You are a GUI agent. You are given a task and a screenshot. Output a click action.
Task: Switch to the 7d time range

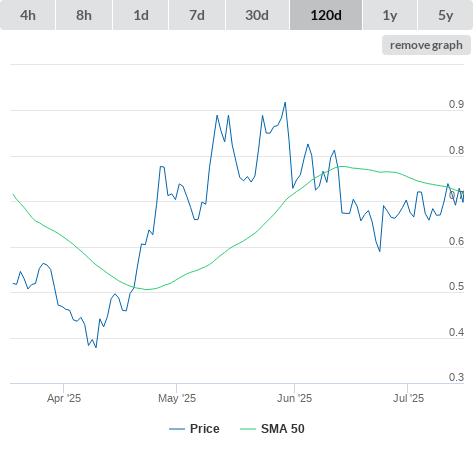197,15
